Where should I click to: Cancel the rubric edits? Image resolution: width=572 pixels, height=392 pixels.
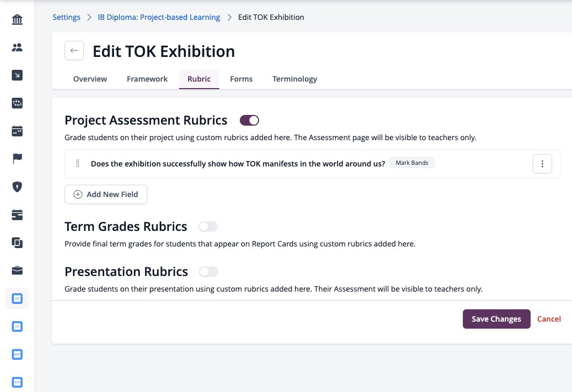(x=549, y=319)
